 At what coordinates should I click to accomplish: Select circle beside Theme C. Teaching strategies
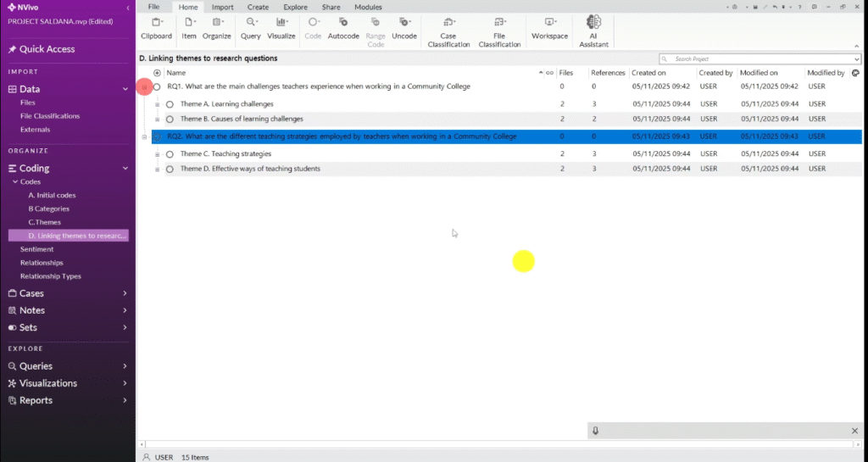(x=170, y=154)
